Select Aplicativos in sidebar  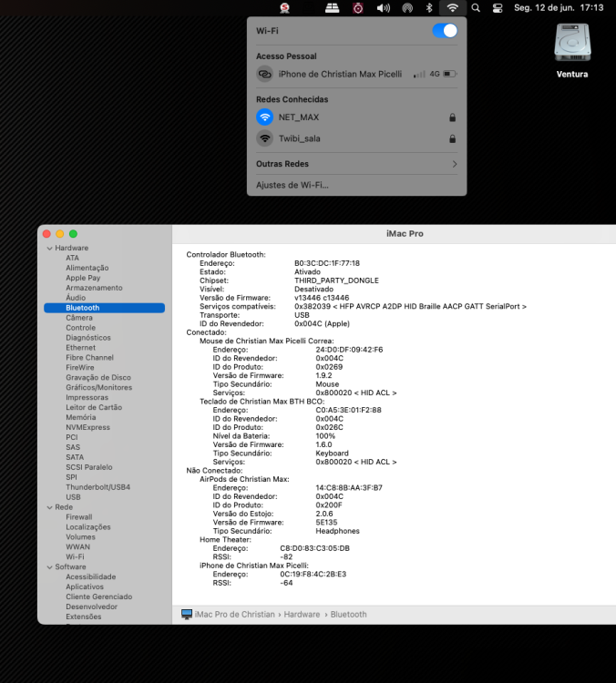[x=85, y=586]
